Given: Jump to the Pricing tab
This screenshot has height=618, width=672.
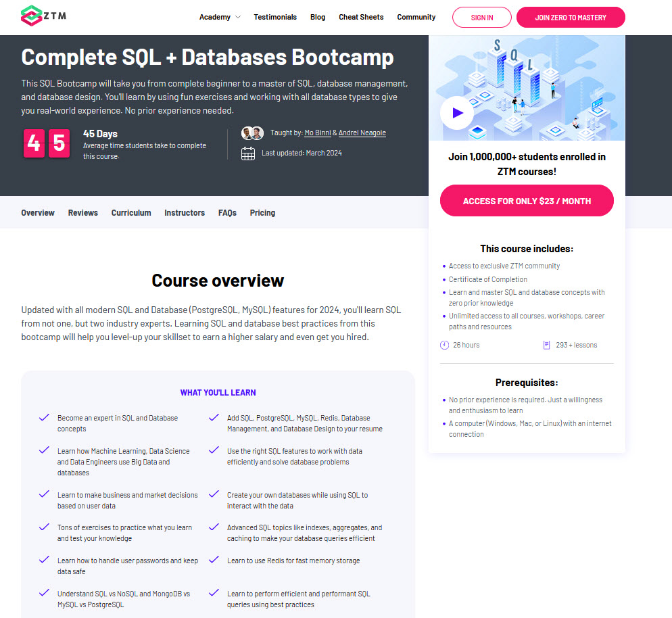Looking at the screenshot, I should [262, 213].
